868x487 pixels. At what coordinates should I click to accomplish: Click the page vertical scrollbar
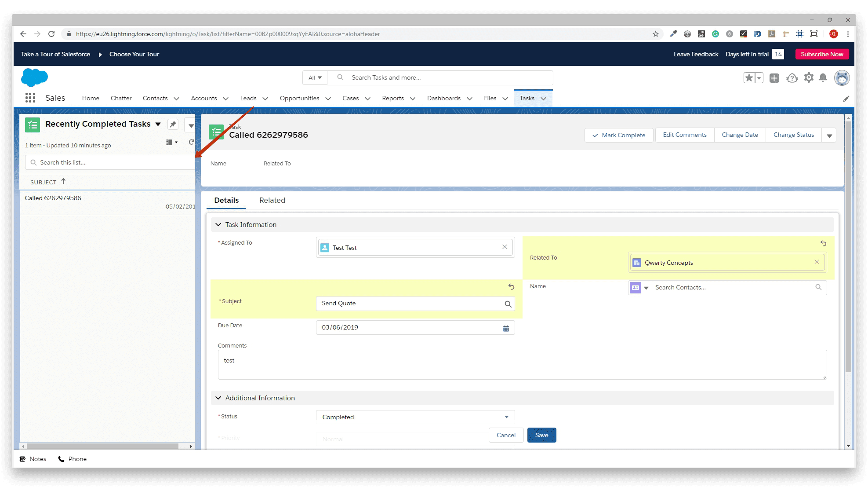[848, 246]
